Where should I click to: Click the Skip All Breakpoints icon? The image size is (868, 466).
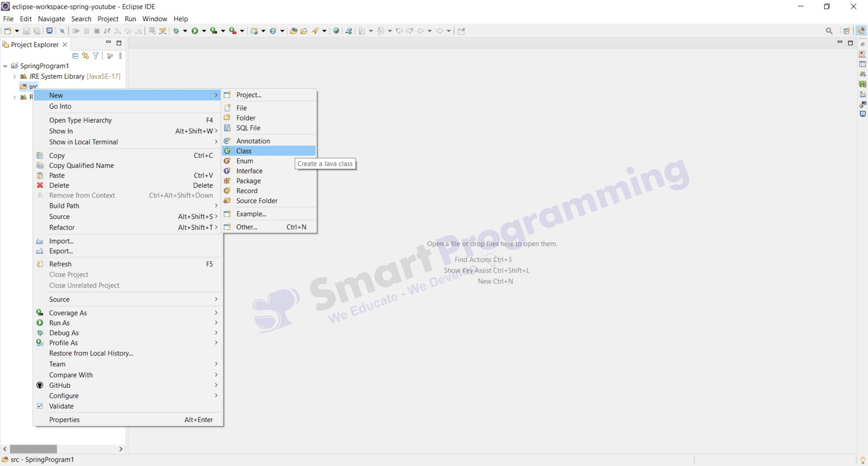(62, 31)
